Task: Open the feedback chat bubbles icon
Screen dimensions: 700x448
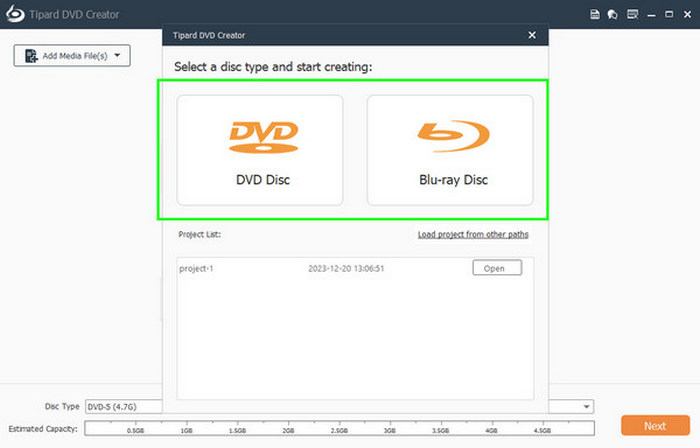Action: tap(612, 14)
